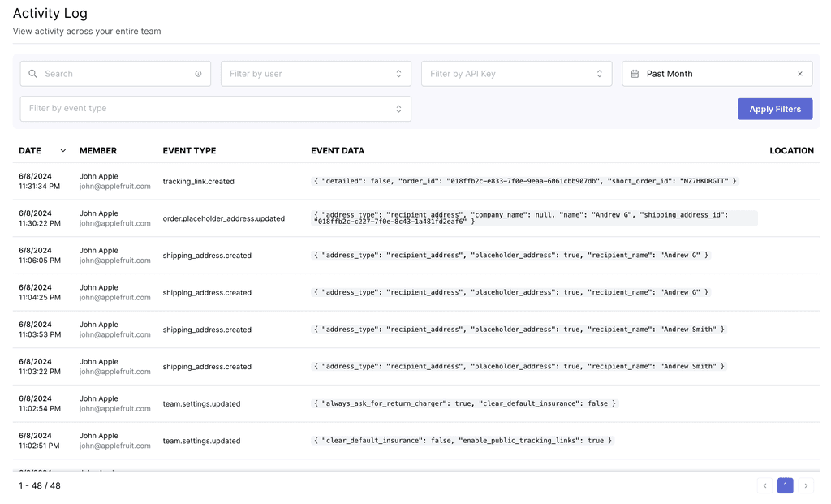Viewport: 831px width, 504px height.
Task: Open the Filter by API Key dropdown
Action: coord(517,74)
